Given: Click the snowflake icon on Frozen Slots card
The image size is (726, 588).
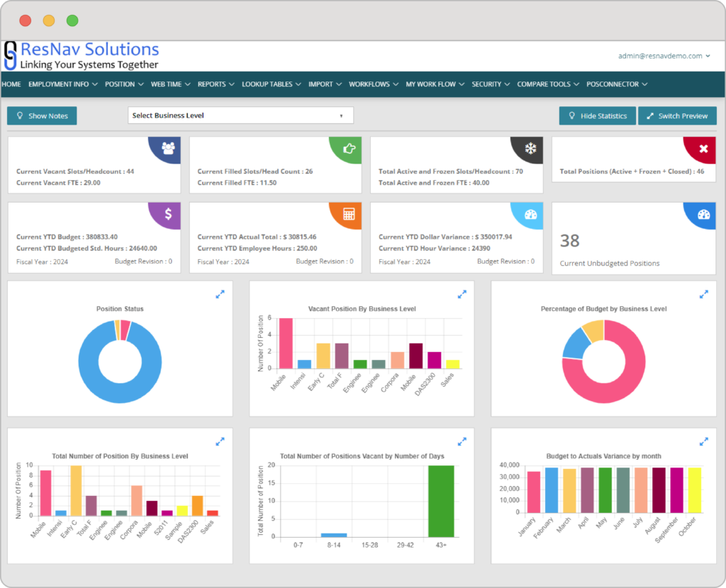Looking at the screenshot, I should [530, 148].
